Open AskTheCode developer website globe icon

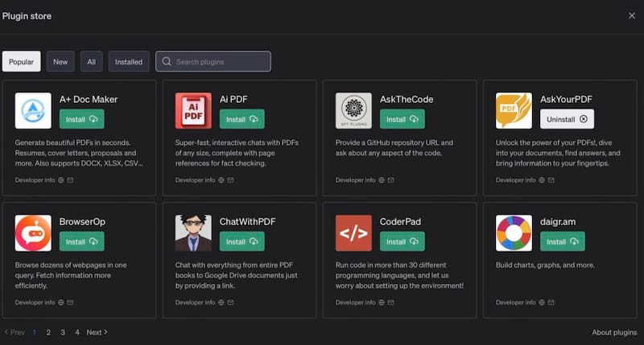(x=381, y=180)
